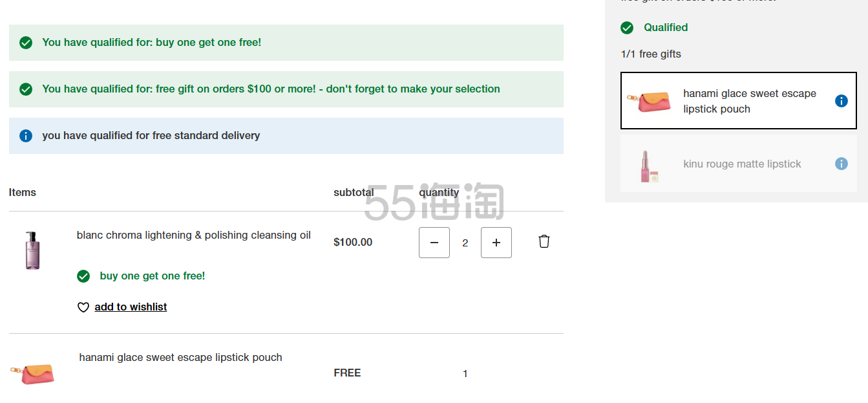868x403 pixels.
Task: Click green checkmark beside Qualified in sidebar
Action: (627, 28)
